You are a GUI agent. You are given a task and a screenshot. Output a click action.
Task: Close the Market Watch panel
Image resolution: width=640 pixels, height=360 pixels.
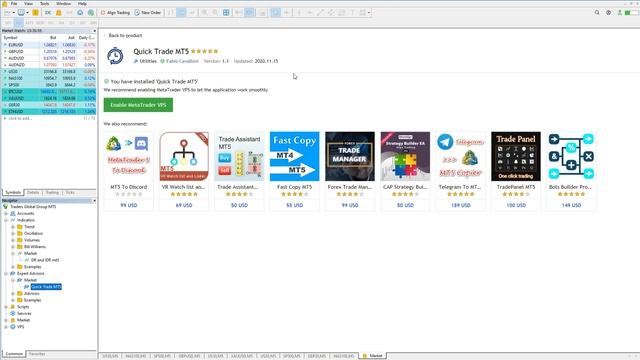[x=94, y=31]
